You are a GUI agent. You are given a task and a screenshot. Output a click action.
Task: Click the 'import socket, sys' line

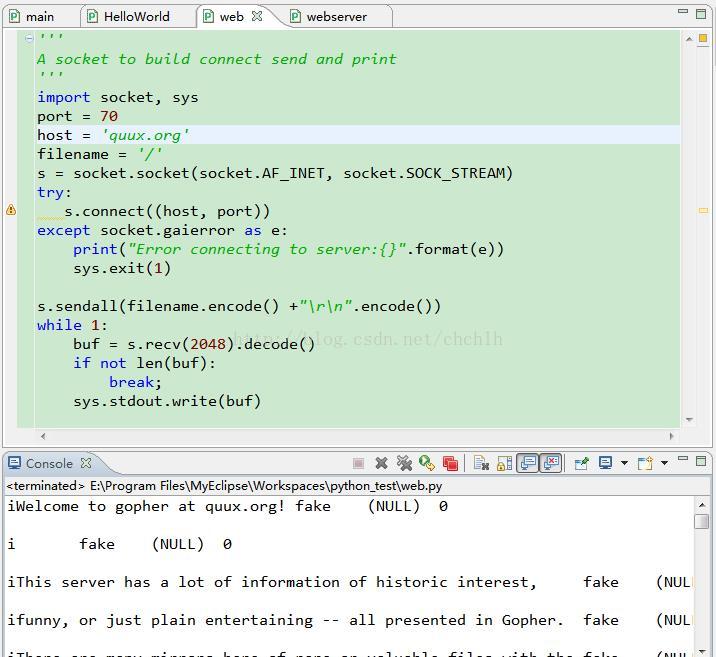click(x=118, y=97)
